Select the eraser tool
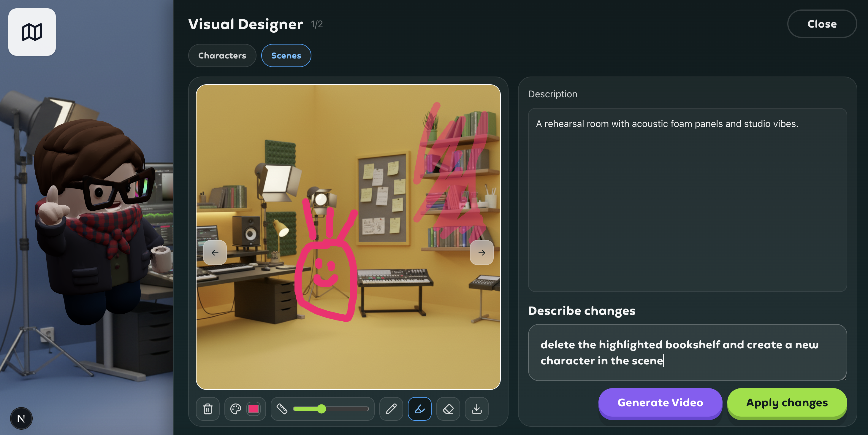868x435 pixels. pos(448,409)
